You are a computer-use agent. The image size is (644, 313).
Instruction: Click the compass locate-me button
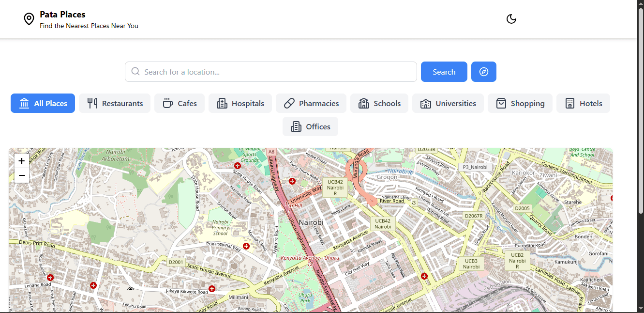(483, 72)
